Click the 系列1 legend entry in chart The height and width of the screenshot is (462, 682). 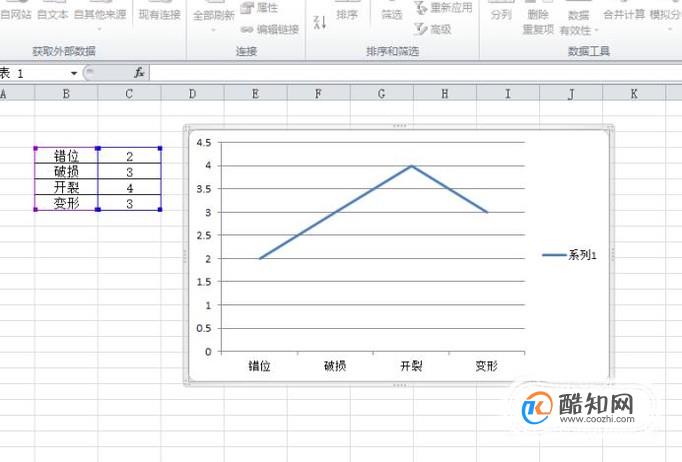click(x=569, y=255)
